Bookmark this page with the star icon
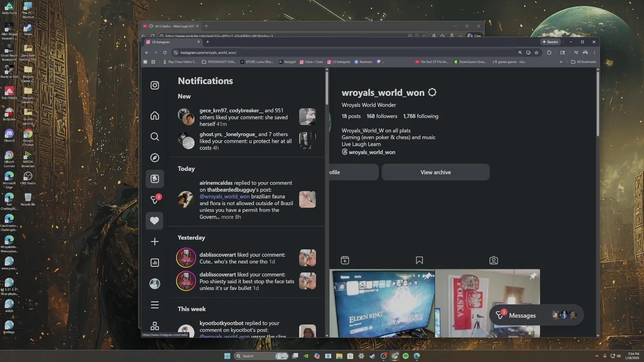The height and width of the screenshot is (362, 644). 536,52
